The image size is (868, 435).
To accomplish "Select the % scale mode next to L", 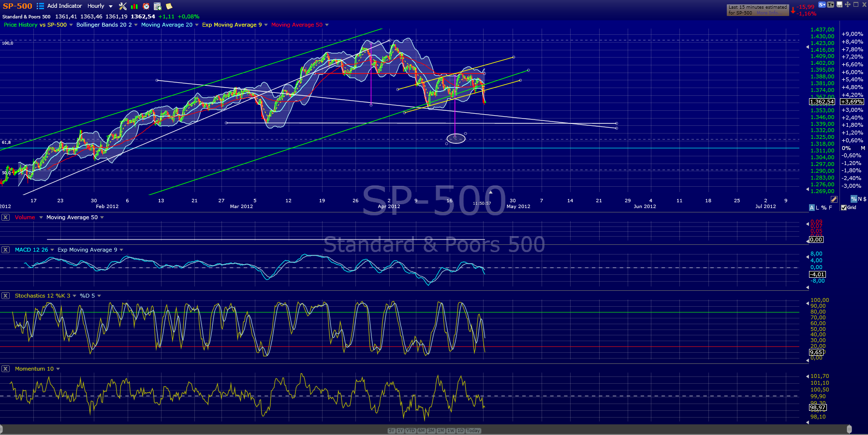I will click(824, 208).
